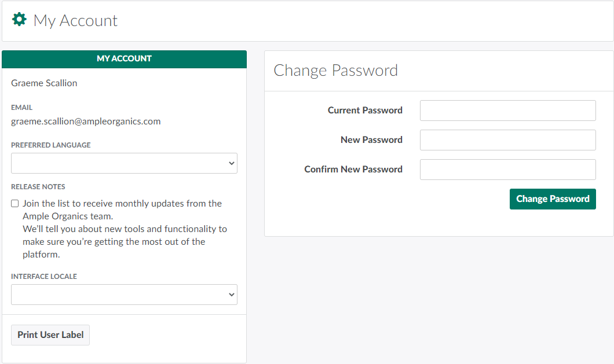The image size is (614, 364).
Task: Click into the New Password field
Action: (x=507, y=140)
